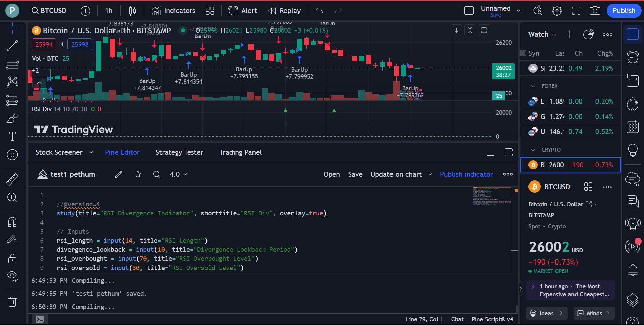This screenshot has width=644, height=325.
Task: Switch to the Trading Panel tab
Action: point(240,152)
